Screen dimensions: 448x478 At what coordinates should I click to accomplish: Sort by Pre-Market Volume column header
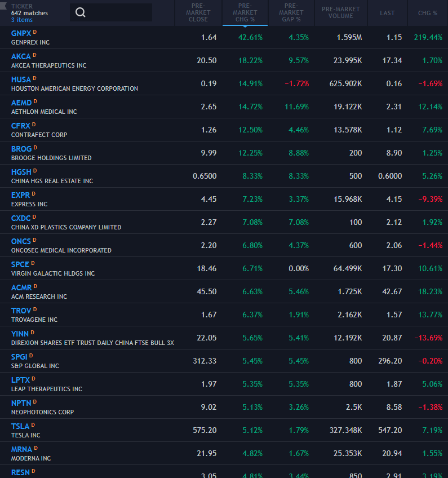(x=341, y=12)
